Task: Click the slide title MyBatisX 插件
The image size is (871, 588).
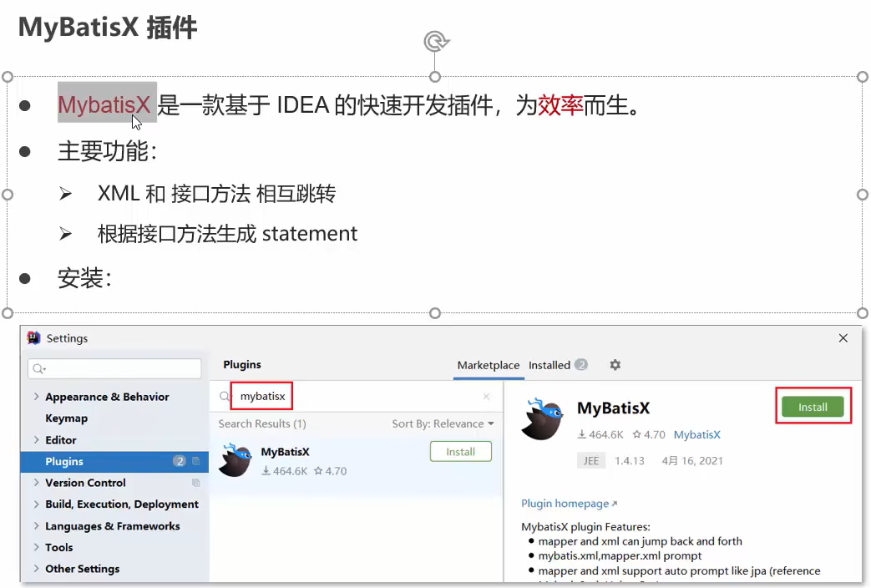Action: coord(108,28)
